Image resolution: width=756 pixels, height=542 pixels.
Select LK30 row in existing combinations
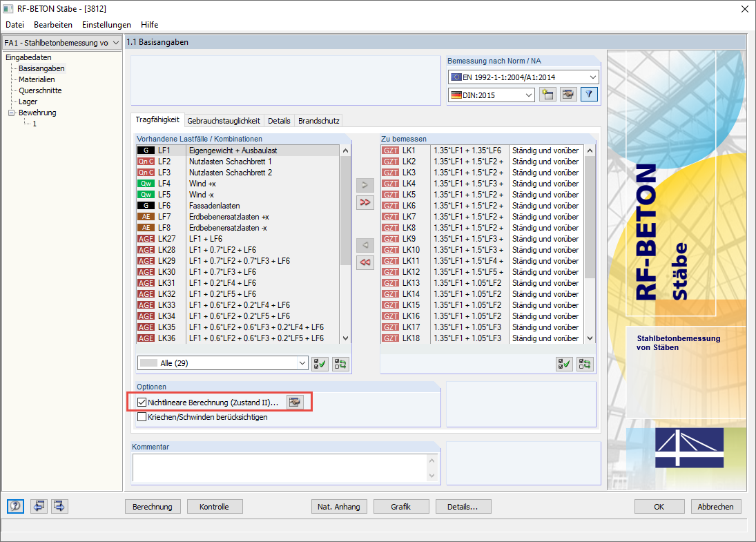point(238,272)
